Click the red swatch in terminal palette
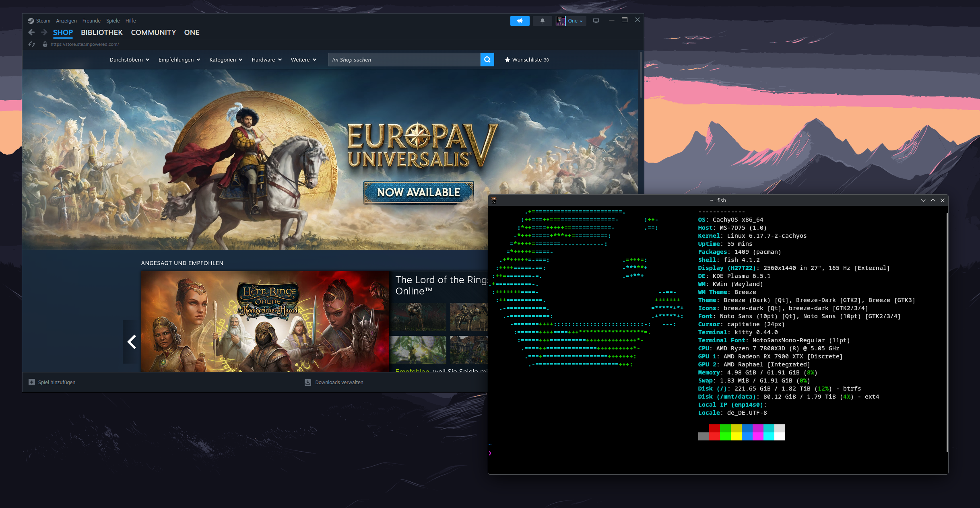The height and width of the screenshot is (508, 980). tap(714, 429)
